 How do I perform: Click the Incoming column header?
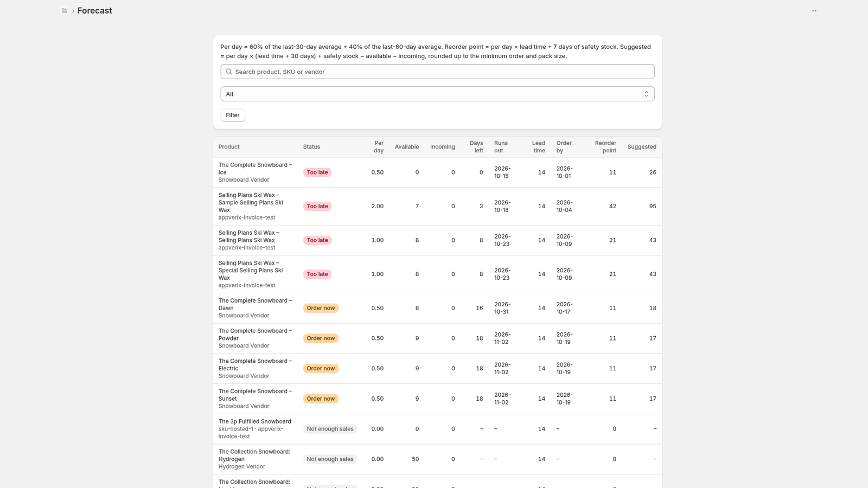443,147
